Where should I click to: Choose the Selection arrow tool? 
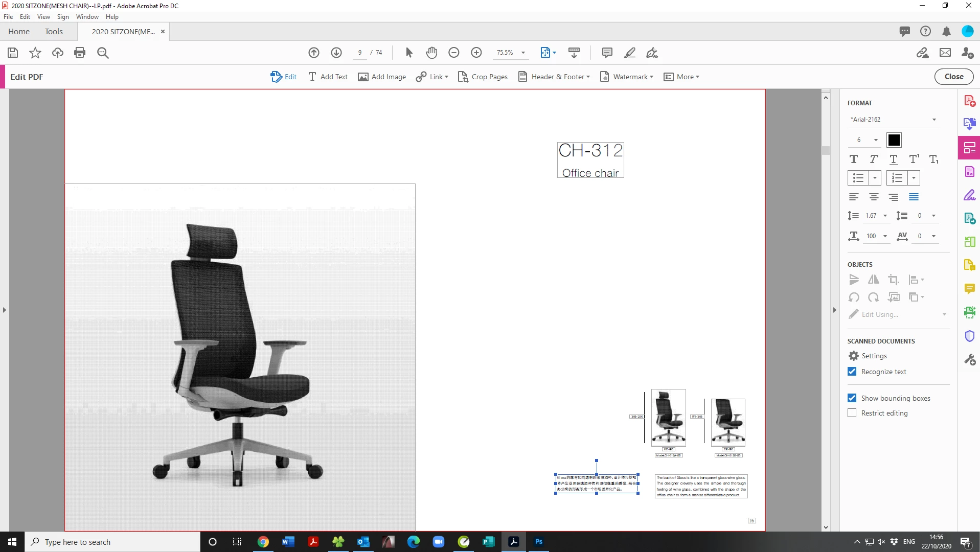[409, 53]
